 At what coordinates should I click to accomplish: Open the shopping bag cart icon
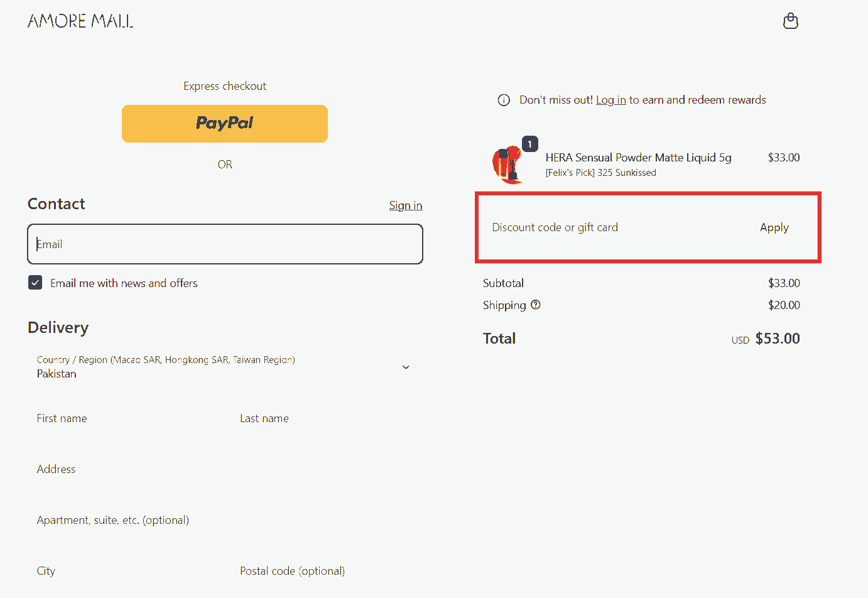click(790, 21)
